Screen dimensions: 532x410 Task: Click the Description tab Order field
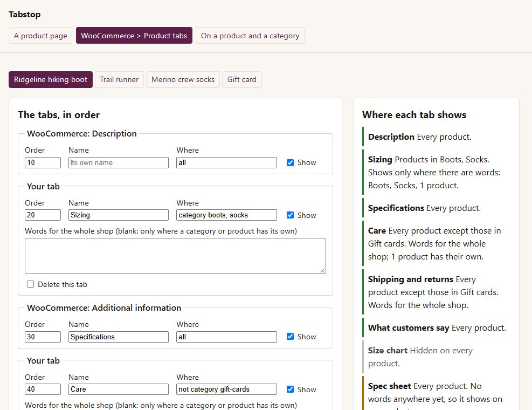pyautogui.click(x=43, y=163)
